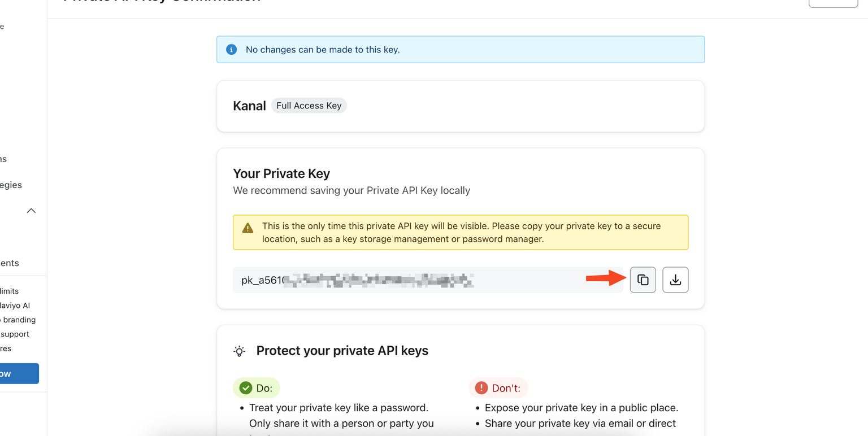Click the Full Access Key badge
This screenshot has height=436, width=868.
click(309, 106)
